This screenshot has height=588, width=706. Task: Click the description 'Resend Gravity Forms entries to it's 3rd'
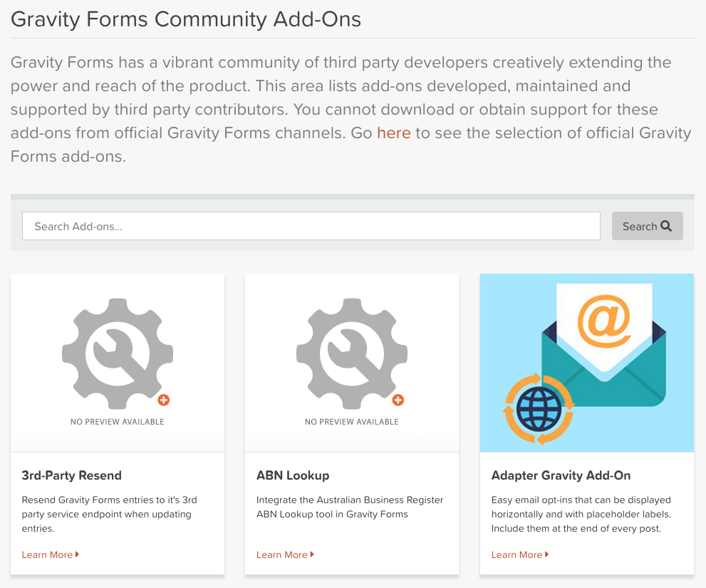[x=110, y=500]
